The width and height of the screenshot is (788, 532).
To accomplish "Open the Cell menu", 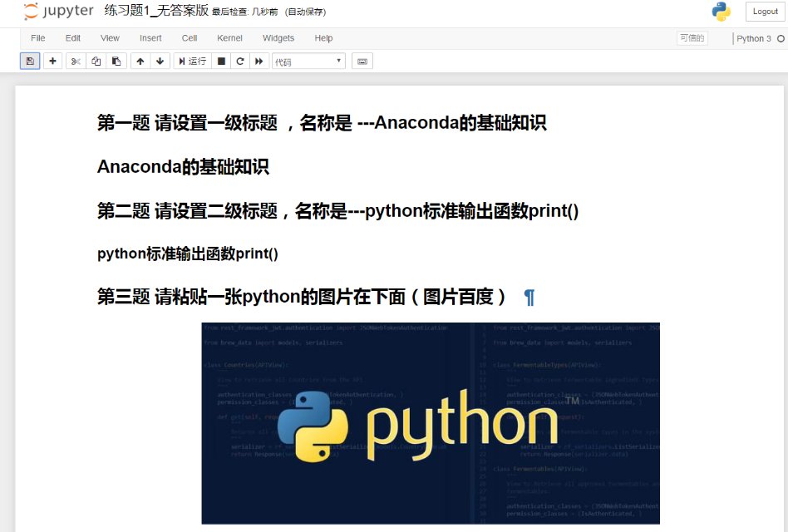I will point(190,38).
